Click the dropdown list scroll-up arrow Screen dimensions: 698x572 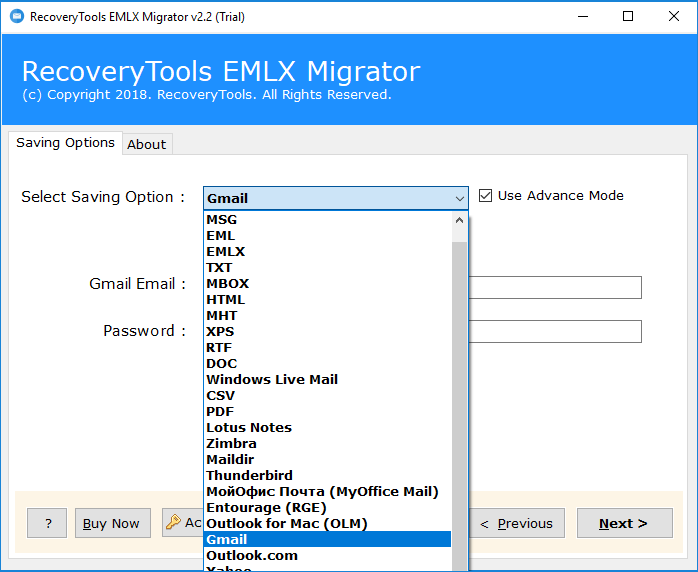(459, 220)
